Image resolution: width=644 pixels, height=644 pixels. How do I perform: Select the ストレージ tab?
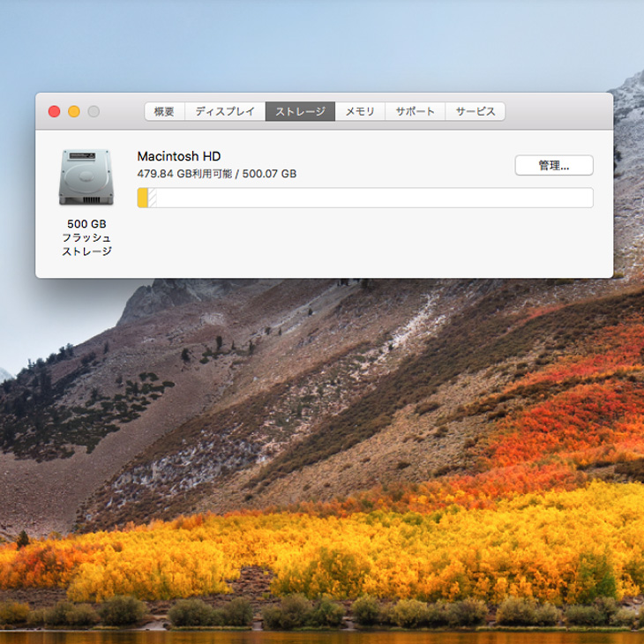300,111
